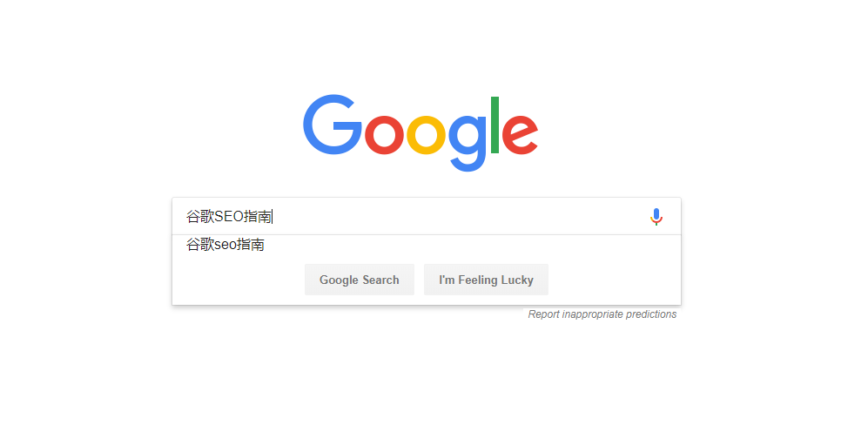Click the yellow o in Google logo

[426, 135]
